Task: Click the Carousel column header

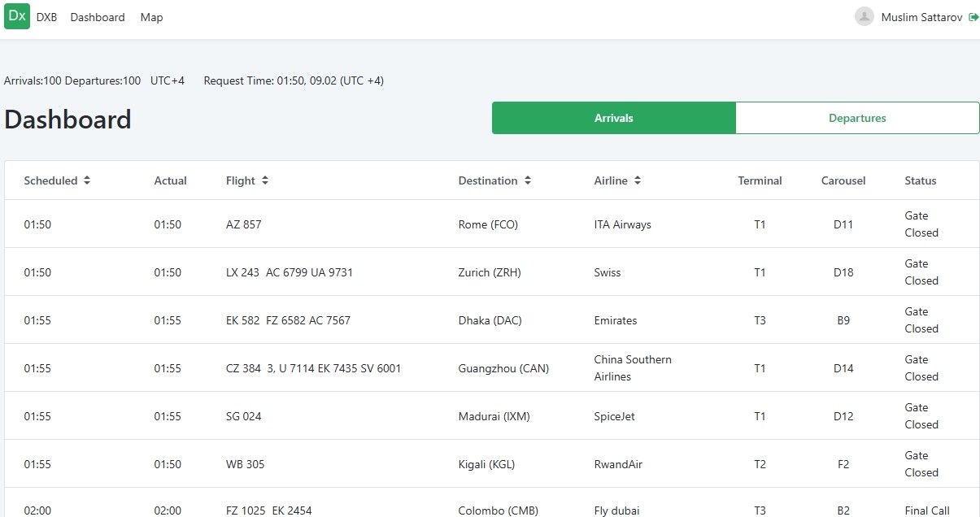Action: point(843,180)
